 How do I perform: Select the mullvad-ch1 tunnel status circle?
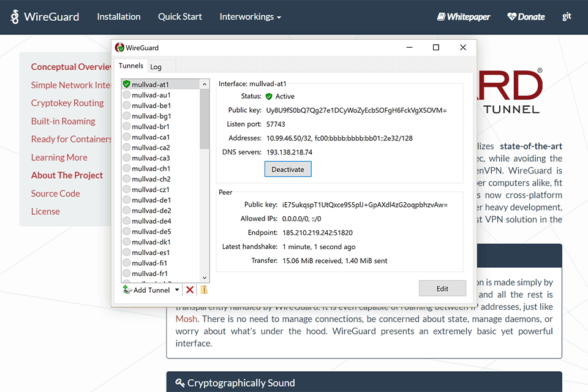click(127, 168)
